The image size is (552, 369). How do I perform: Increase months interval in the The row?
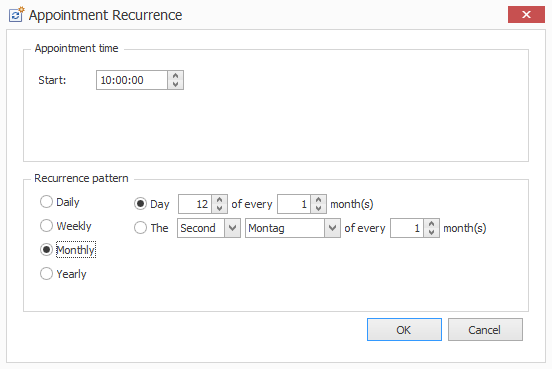pos(431,224)
